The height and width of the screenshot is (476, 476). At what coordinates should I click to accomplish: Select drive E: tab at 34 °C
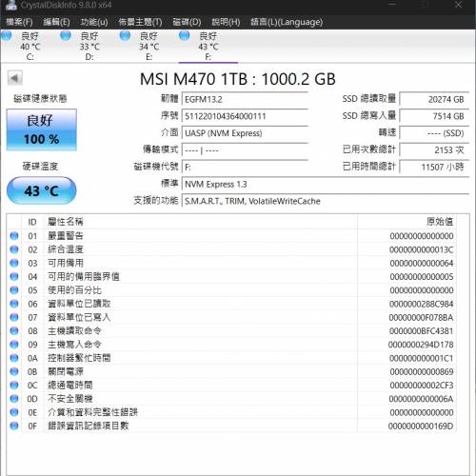[x=149, y=46]
